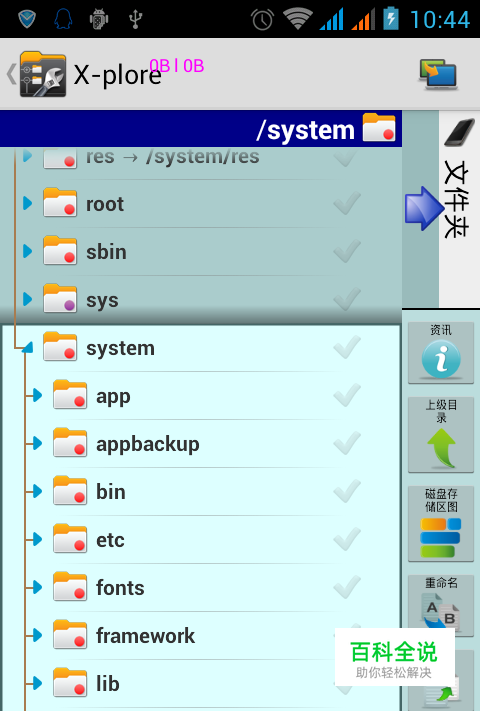Tap the back chevron beside X-plore logo
Screen dimensions: 480x711
click(11, 74)
